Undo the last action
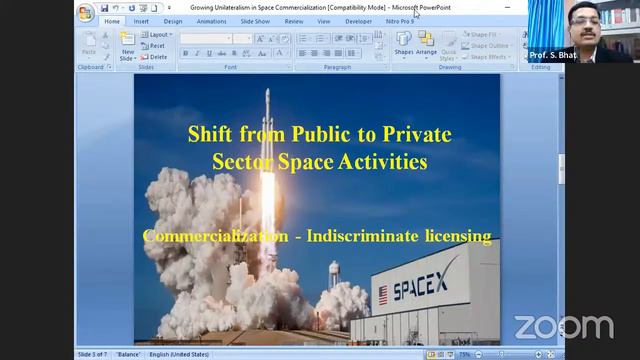This screenshot has height=360, width=640. tap(116, 8)
